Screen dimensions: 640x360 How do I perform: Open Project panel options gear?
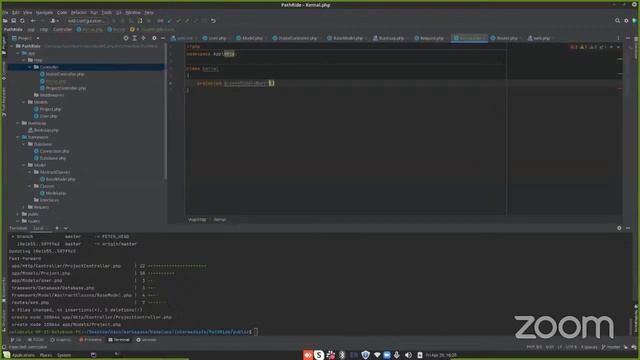(x=154, y=38)
